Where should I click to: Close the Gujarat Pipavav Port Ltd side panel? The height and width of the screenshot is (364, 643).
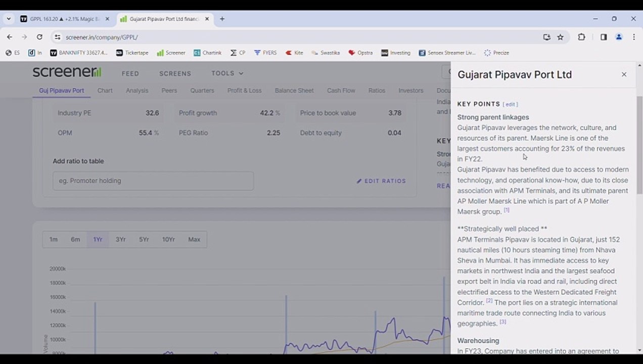tap(624, 74)
